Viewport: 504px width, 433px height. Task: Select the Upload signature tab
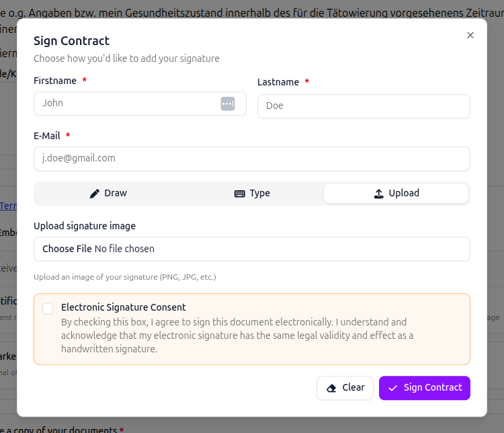coord(396,194)
